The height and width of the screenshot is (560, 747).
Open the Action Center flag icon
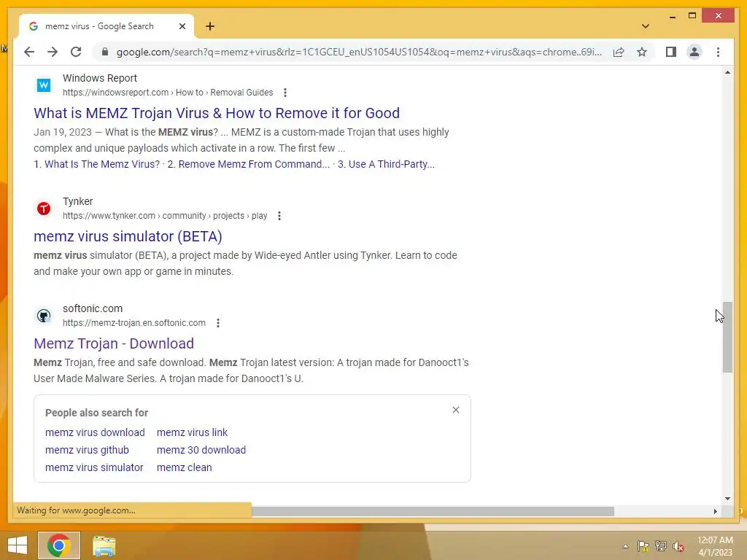643,546
